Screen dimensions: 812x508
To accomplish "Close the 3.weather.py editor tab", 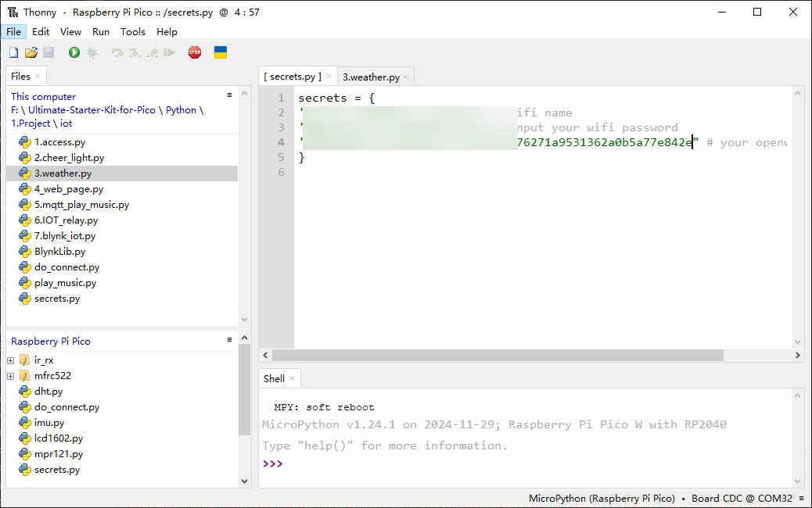I will click(x=405, y=77).
